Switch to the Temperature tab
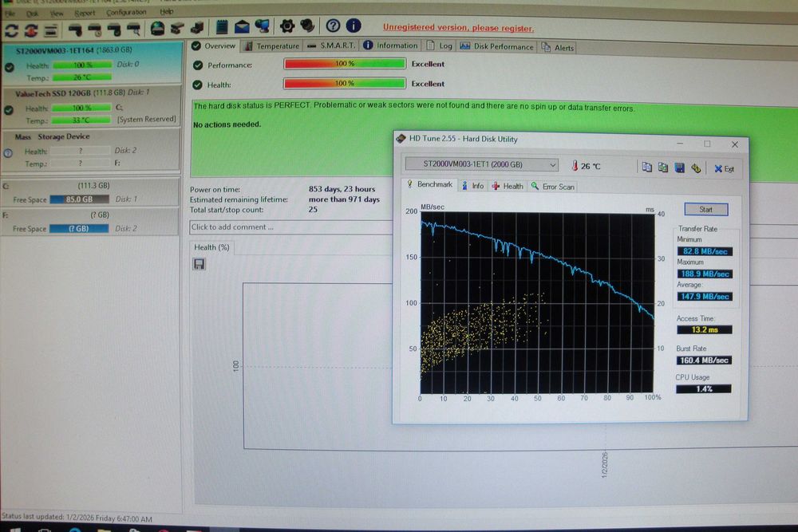The width and height of the screenshot is (798, 532). click(x=272, y=45)
